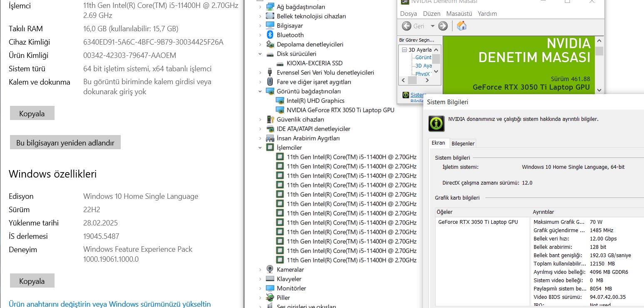Viewport: 644px width, 308px height.
Task: Click the NVIDIA Control Panel home icon
Action: 461,26
